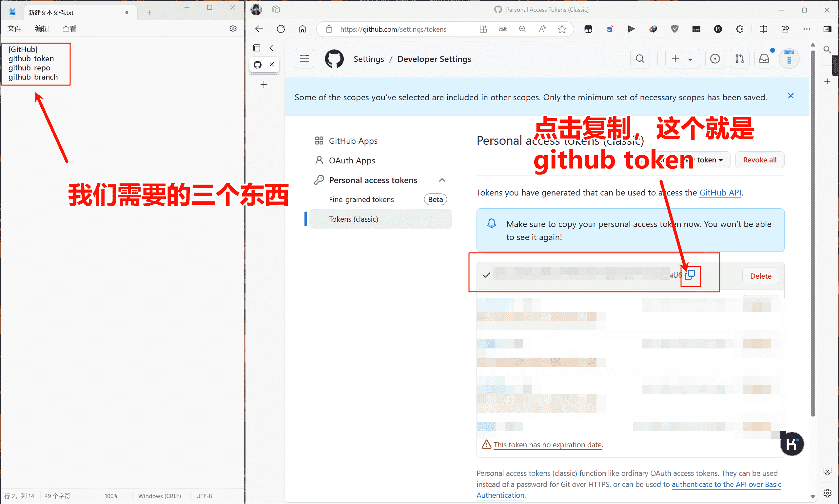Screen dimensions: 839x504
Task: Open pull requests icon in header
Action: click(739, 59)
